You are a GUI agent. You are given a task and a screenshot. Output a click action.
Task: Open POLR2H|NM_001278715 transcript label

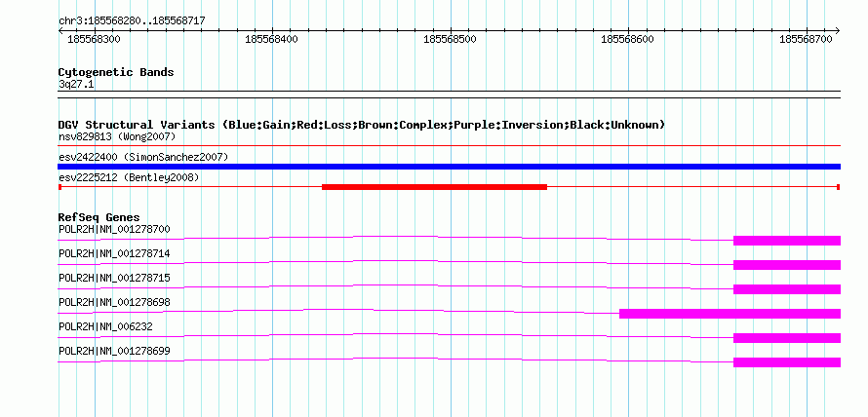click(x=114, y=278)
